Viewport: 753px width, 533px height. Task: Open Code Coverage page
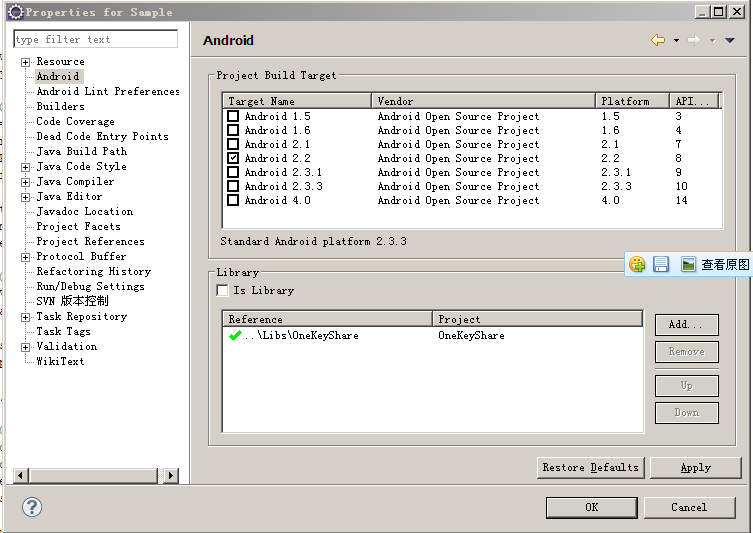75,121
